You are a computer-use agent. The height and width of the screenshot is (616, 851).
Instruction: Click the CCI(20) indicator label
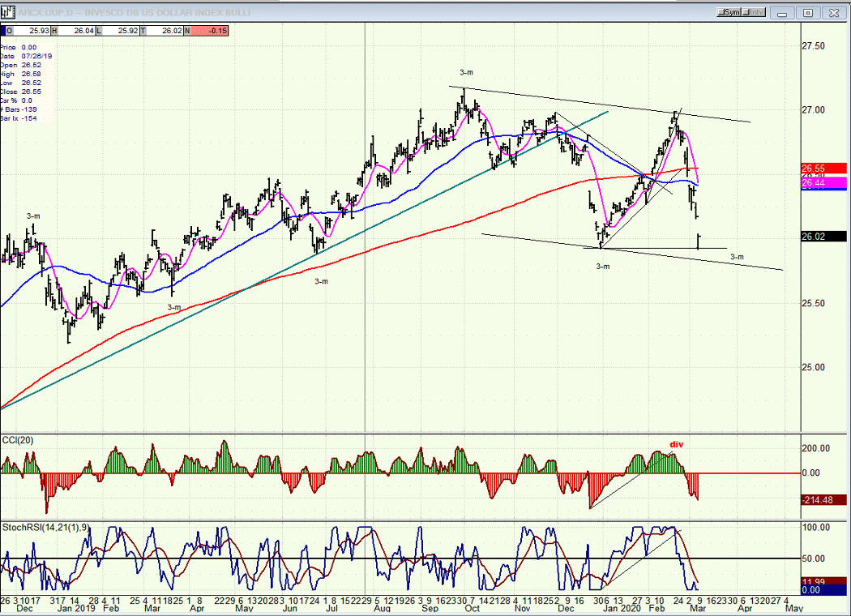click(17, 440)
